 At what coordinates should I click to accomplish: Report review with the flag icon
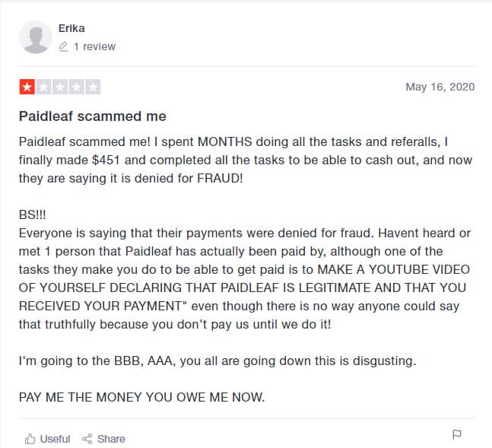pos(457,434)
